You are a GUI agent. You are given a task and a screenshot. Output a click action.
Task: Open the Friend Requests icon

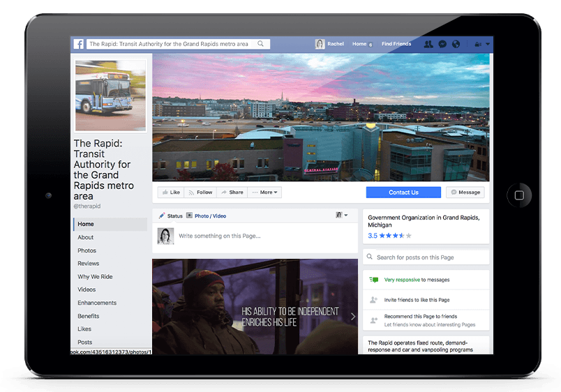(428, 44)
